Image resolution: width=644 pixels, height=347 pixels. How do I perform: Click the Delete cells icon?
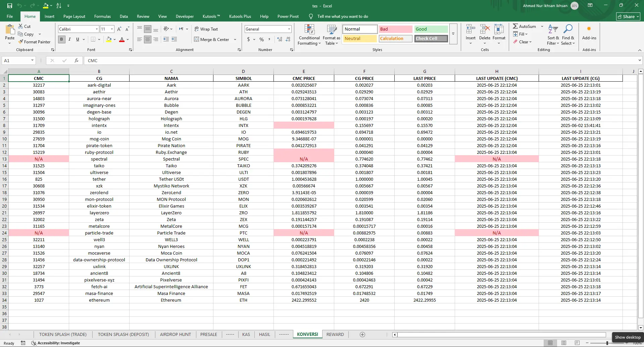coord(485,29)
